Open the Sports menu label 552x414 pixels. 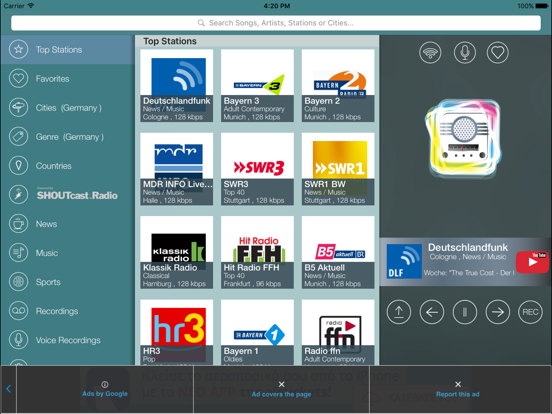click(48, 282)
